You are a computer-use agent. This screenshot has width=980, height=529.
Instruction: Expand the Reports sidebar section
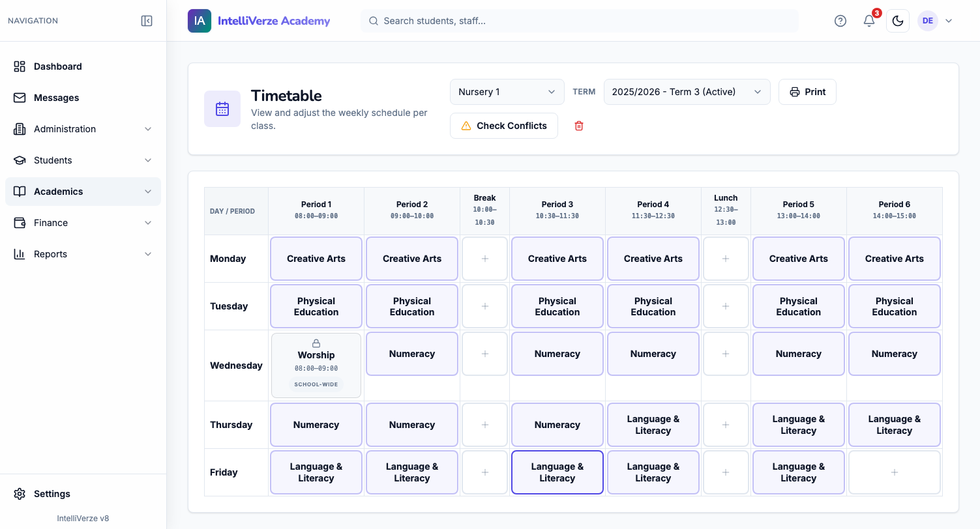tap(83, 254)
